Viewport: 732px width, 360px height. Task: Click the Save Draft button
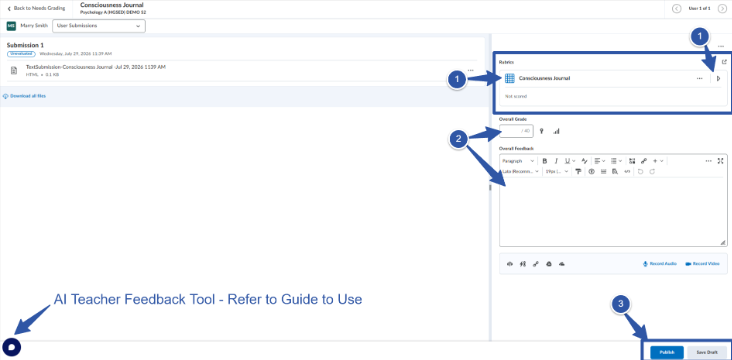pyautogui.click(x=707, y=353)
